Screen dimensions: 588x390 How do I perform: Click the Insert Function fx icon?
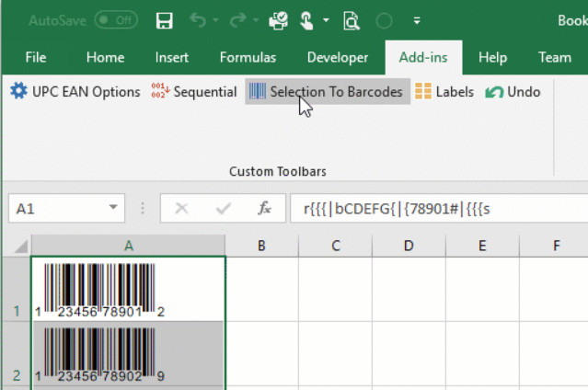(264, 209)
